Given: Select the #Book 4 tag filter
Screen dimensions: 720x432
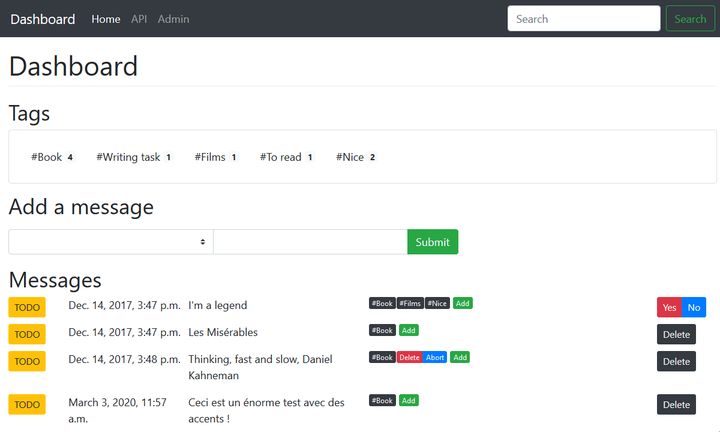Looking at the screenshot, I should pos(52,157).
